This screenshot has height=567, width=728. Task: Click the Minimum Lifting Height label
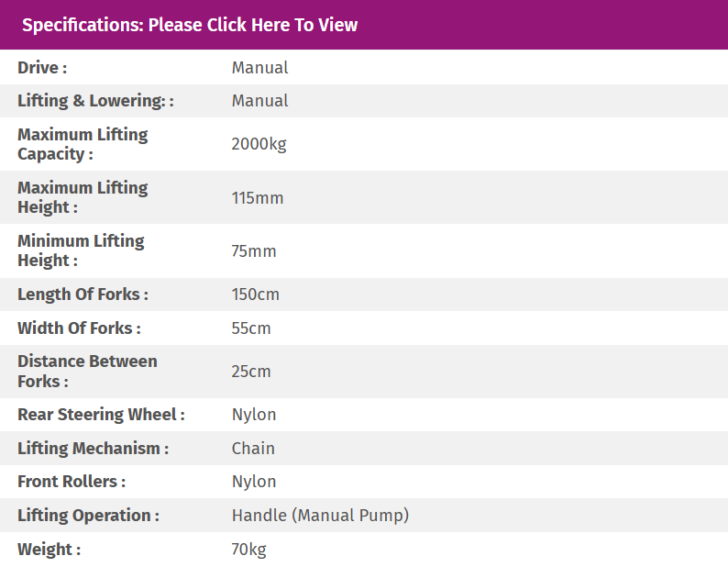click(81, 250)
